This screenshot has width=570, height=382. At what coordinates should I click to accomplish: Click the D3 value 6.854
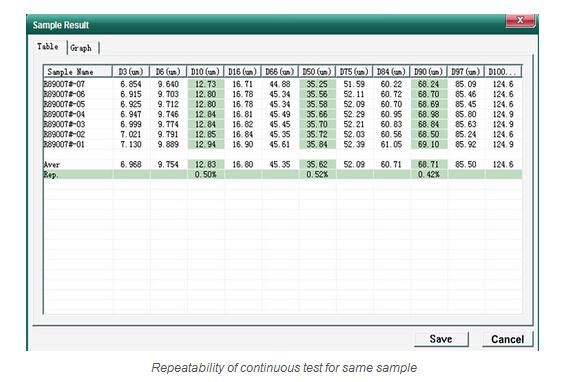click(x=131, y=84)
